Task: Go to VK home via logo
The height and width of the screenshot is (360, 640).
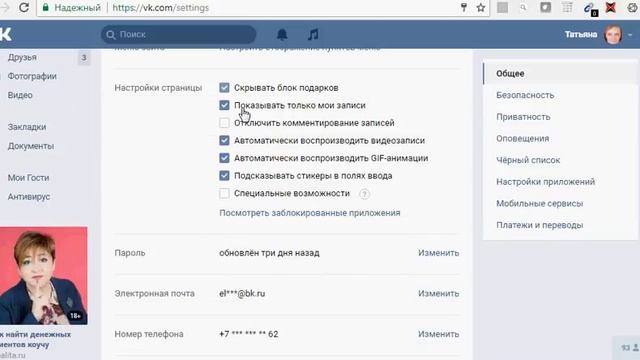Action: click(6, 35)
